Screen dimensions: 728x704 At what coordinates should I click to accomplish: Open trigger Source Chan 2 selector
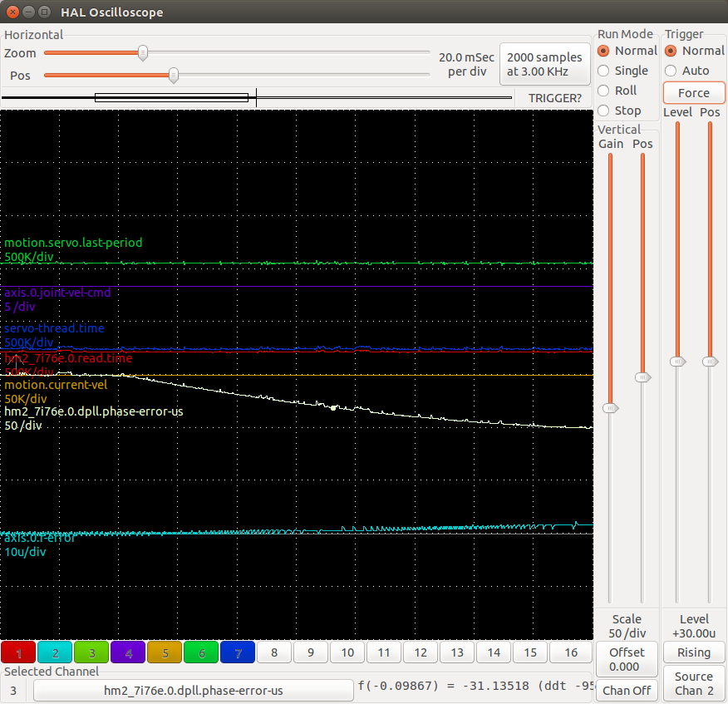[693, 683]
